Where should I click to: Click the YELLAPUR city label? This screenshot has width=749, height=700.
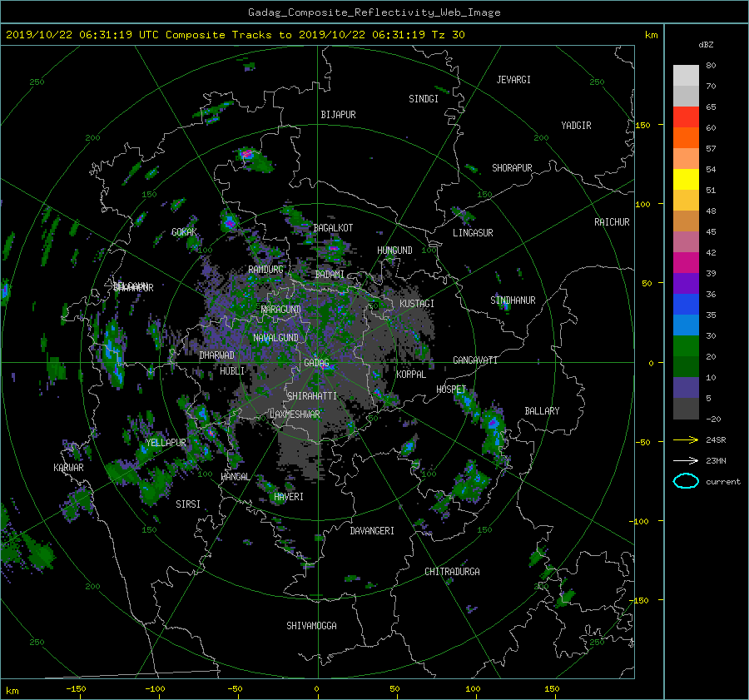point(166,443)
